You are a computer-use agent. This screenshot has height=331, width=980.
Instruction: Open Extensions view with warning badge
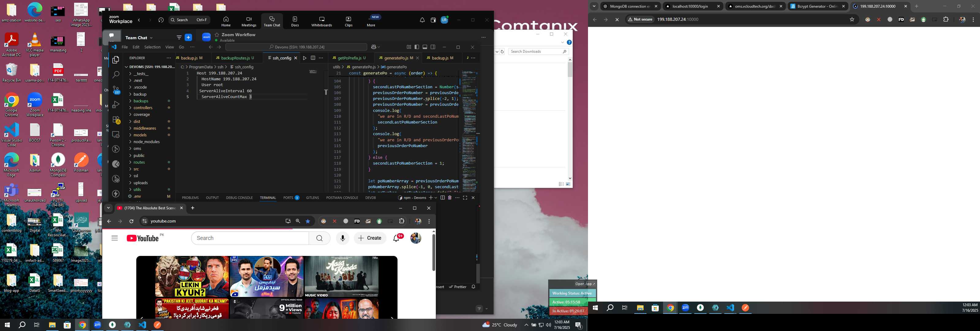click(116, 120)
